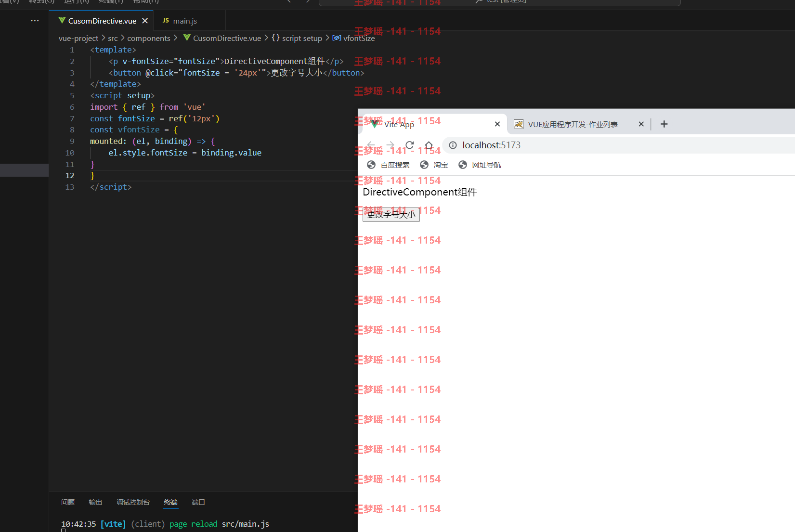
Task: Select the 终端 panel tab
Action: pyautogui.click(x=170, y=502)
